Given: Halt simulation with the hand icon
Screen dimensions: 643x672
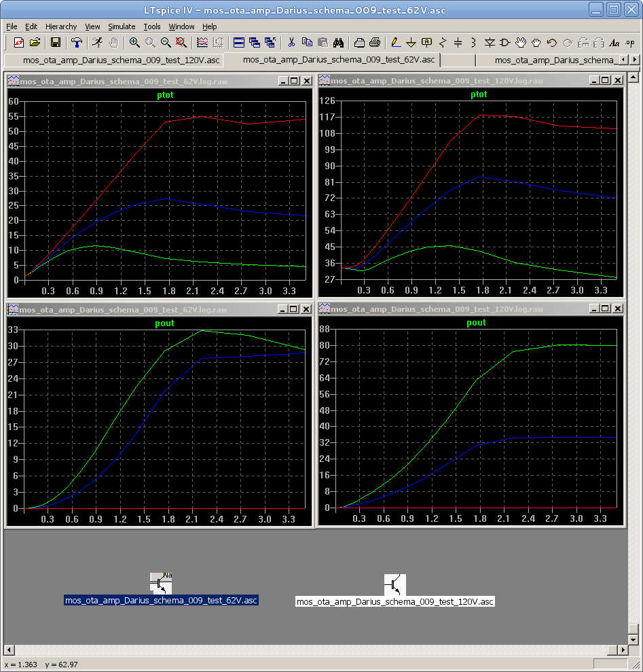Looking at the screenshot, I should coord(113,42).
